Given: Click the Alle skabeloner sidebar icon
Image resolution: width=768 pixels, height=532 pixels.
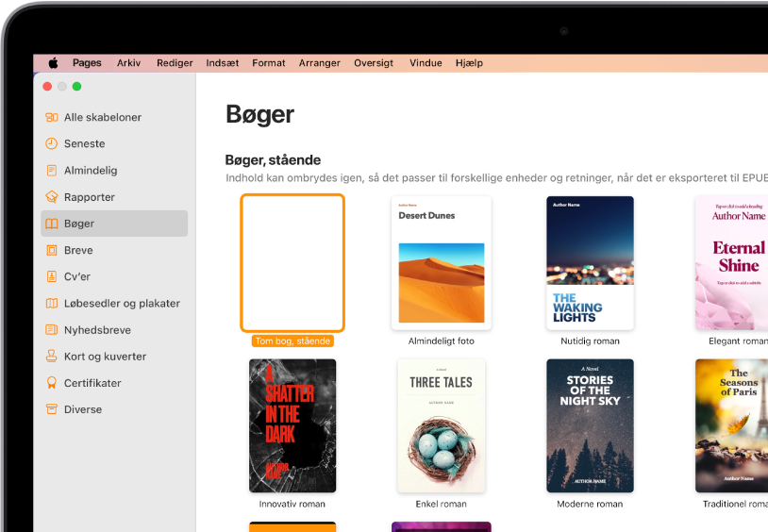Looking at the screenshot, I should point(52,117).
